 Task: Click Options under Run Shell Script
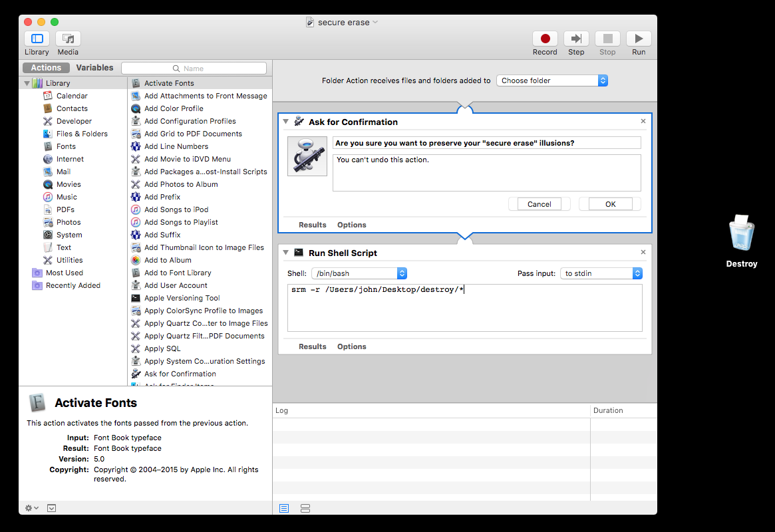(x=351, y=346)
